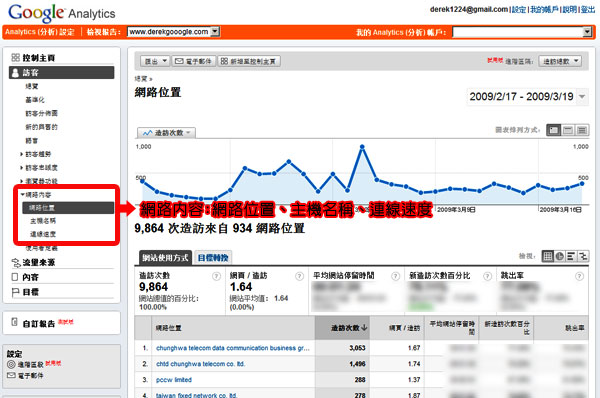Click the 總覽 breadcrumb link
This screenshot has height=398, width=600.
click(x=140, y=79)
